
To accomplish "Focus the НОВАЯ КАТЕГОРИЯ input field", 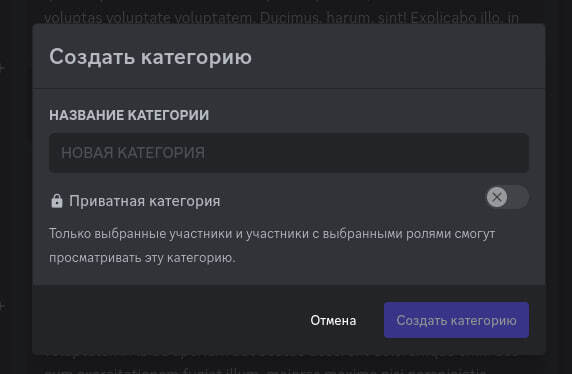I will pos(289,153).
